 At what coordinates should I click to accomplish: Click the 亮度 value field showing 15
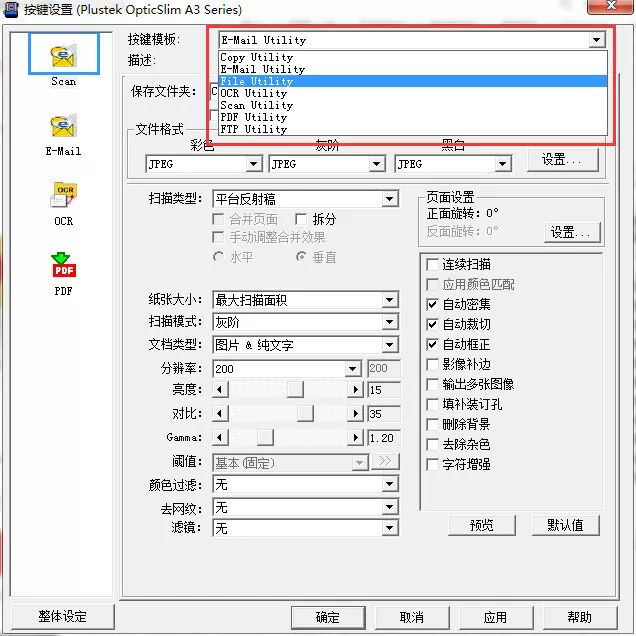[x=383, y=390]
